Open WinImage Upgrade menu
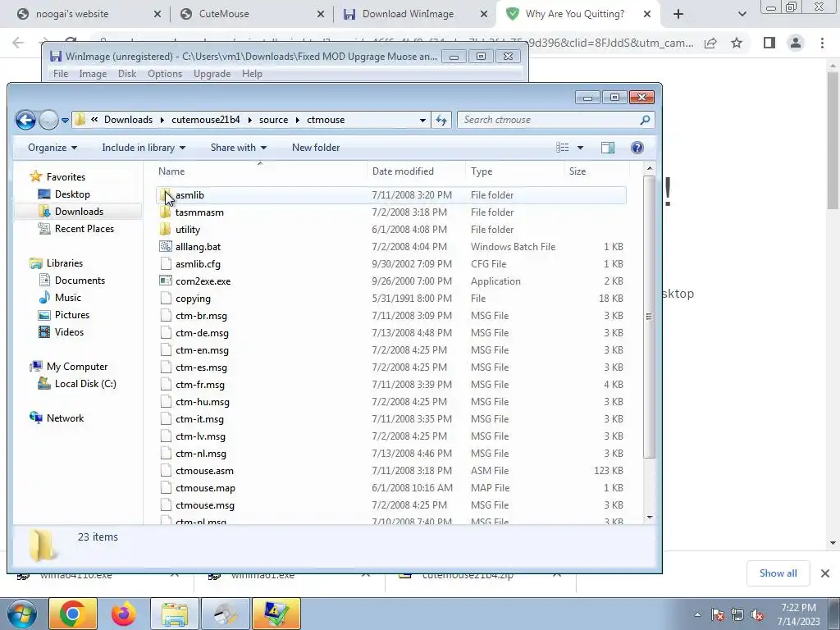This screenshot has width=840, height=630. coord(212,74)
